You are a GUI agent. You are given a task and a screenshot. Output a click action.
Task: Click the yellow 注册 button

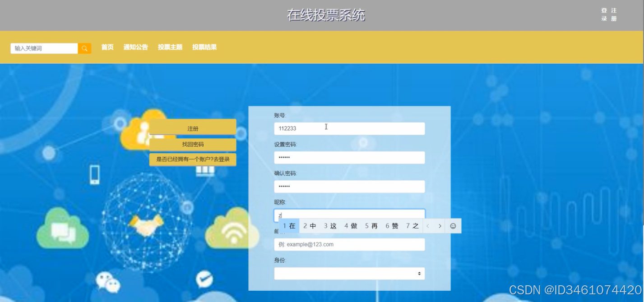193,128
